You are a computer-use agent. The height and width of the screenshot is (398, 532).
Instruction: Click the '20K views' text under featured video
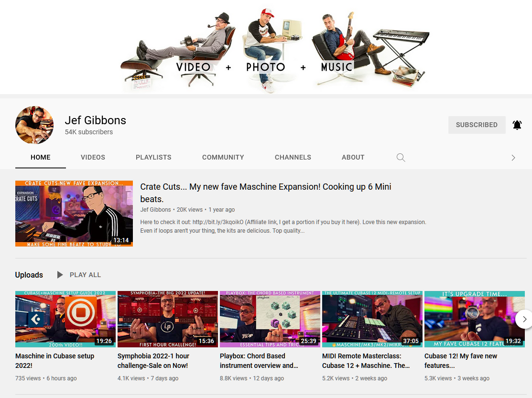(189, 209)
